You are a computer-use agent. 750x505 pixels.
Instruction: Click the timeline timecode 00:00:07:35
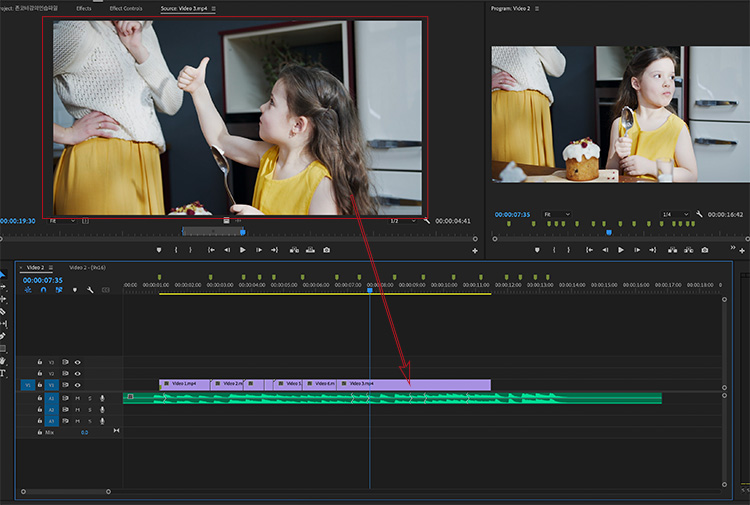coord(43,280)
